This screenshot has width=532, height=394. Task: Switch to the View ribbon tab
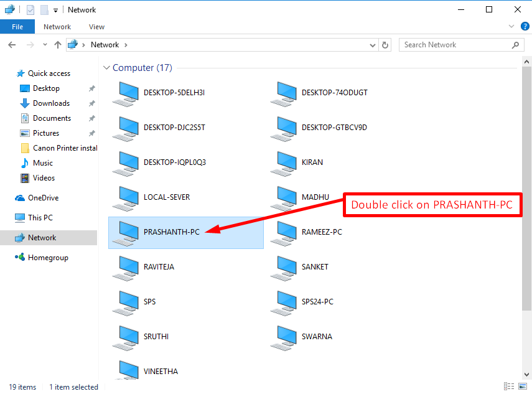tap(96, 26)
